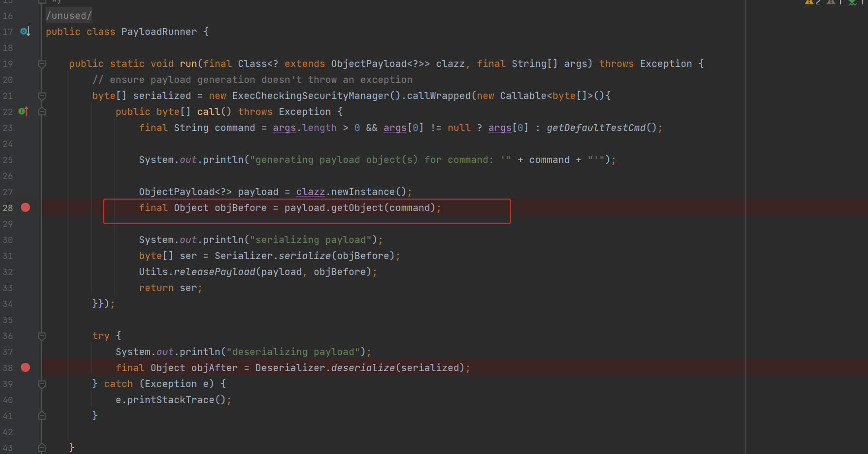Image resolution: width=868 pixels, height=454 pixels.
Task: Click the closing fold marker on line 43
Action: [42, 448]
